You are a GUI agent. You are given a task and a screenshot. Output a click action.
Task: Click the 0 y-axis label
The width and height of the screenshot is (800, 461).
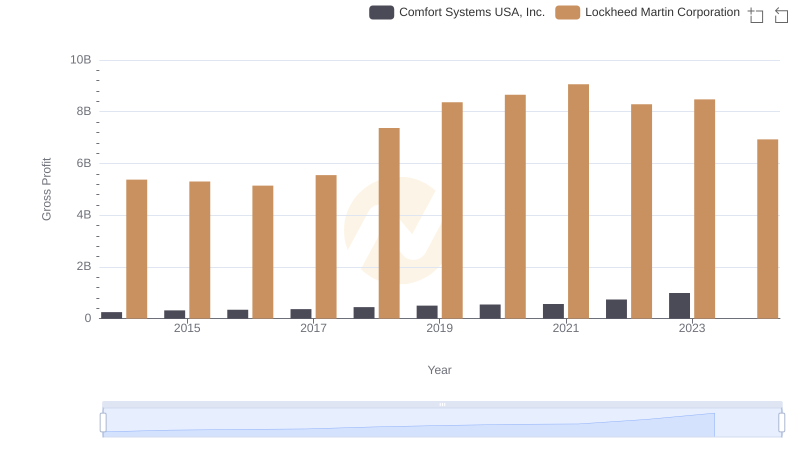pos(88,318)
